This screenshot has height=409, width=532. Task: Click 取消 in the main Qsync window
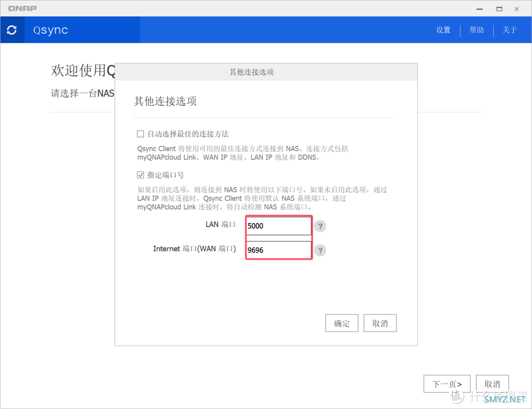[492, 384]
